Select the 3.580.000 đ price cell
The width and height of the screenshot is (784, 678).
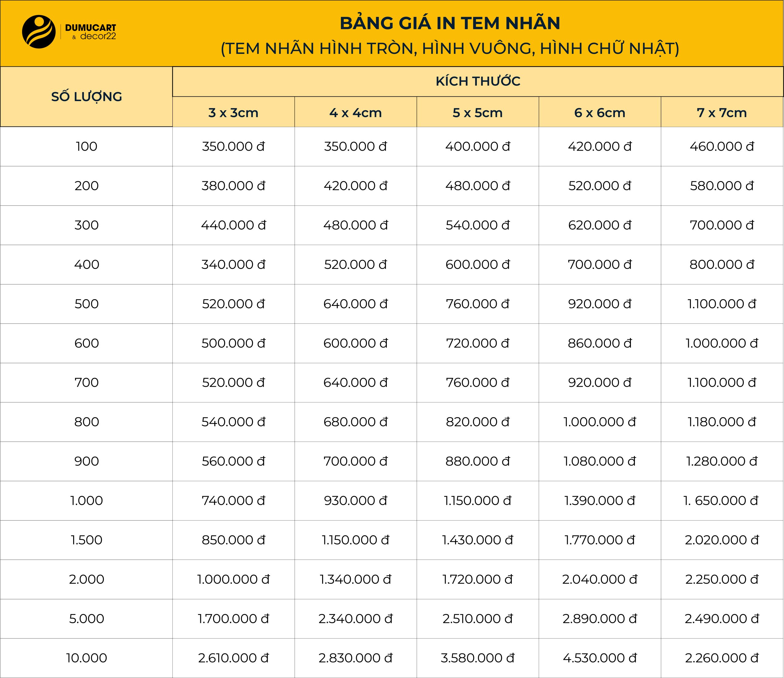[477, 658]
